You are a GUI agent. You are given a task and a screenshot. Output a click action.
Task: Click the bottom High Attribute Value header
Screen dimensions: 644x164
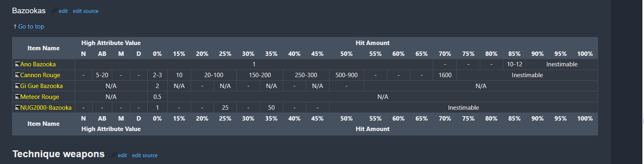click(111, 129)
